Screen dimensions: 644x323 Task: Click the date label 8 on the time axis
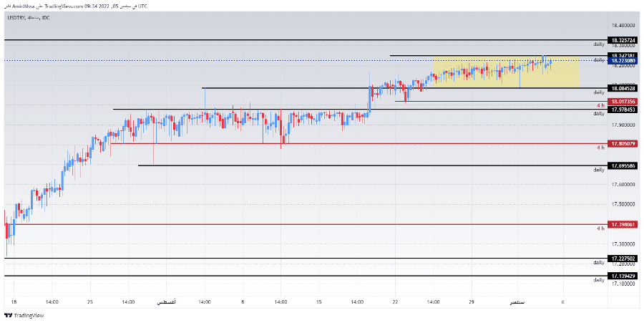click(x=243, y=302)
